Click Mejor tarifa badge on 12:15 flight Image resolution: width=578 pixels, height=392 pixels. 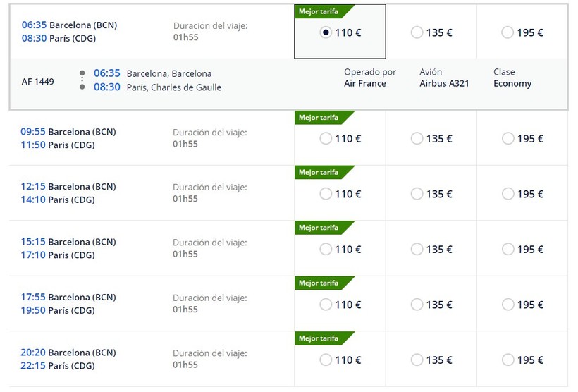pos(319,173)
